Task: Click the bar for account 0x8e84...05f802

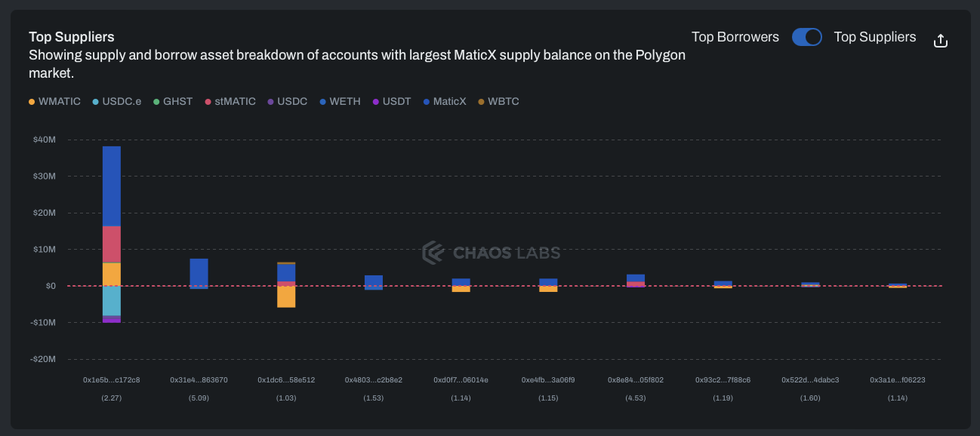Action: pyautogui.click(x=636, y=279)
